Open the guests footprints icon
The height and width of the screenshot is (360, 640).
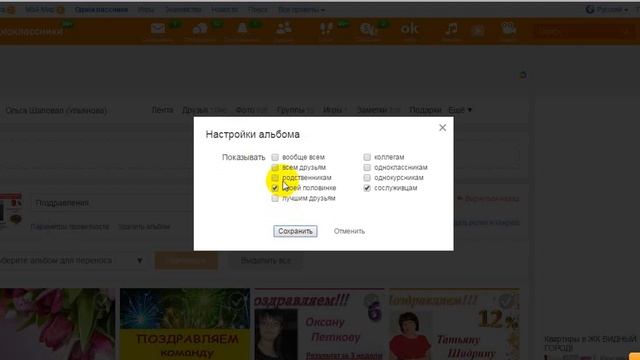326,29
